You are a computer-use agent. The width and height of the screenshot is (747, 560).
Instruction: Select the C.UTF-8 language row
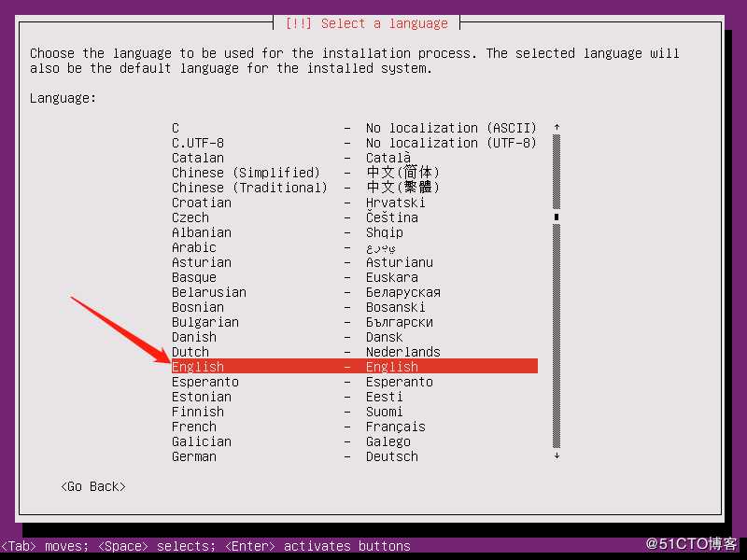[x=355, y=143]
